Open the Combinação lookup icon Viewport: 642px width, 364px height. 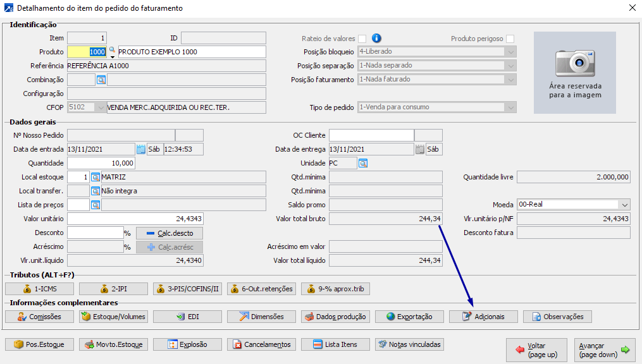coord(101,80)
